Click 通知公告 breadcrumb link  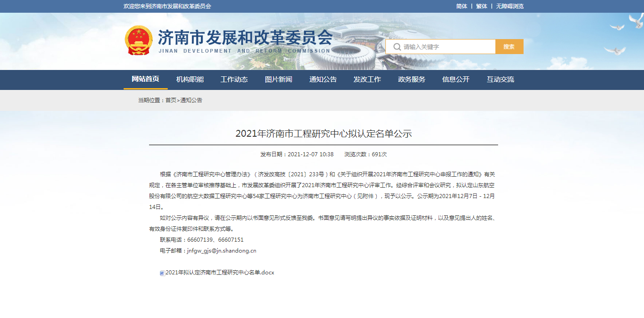pos(191,100)
